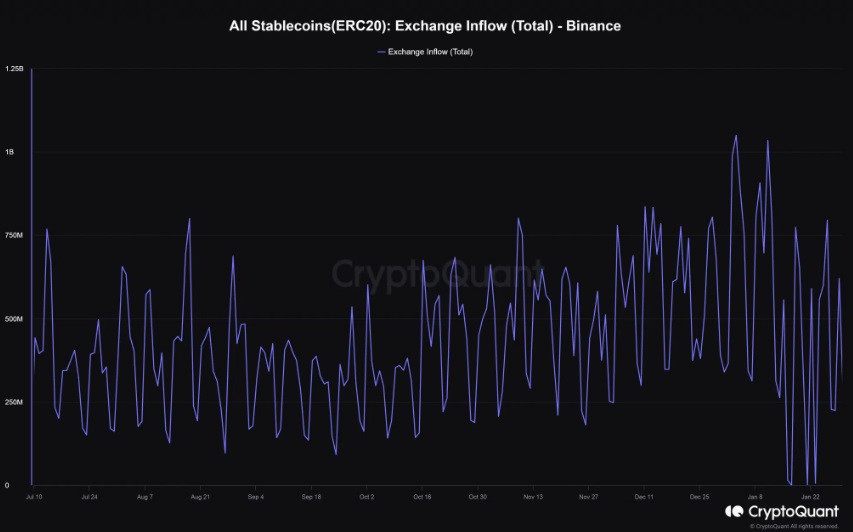The image size is (853, 532).
Task: Click the Aug 21 date label
Action: 200,497
